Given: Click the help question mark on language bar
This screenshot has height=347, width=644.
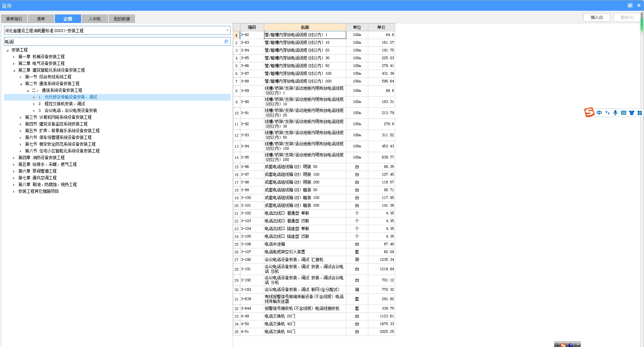Looking at the screenshot, I should 571,345.
